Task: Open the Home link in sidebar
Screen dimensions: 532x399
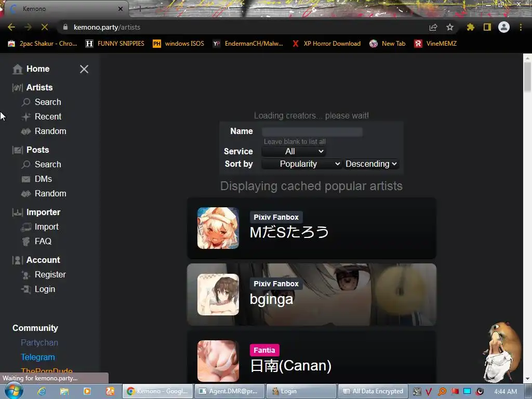Action: pos(38,69)
